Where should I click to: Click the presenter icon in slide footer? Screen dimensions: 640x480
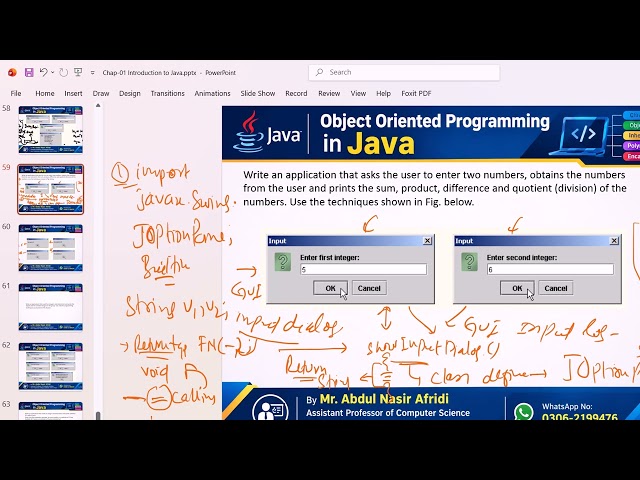270,407
